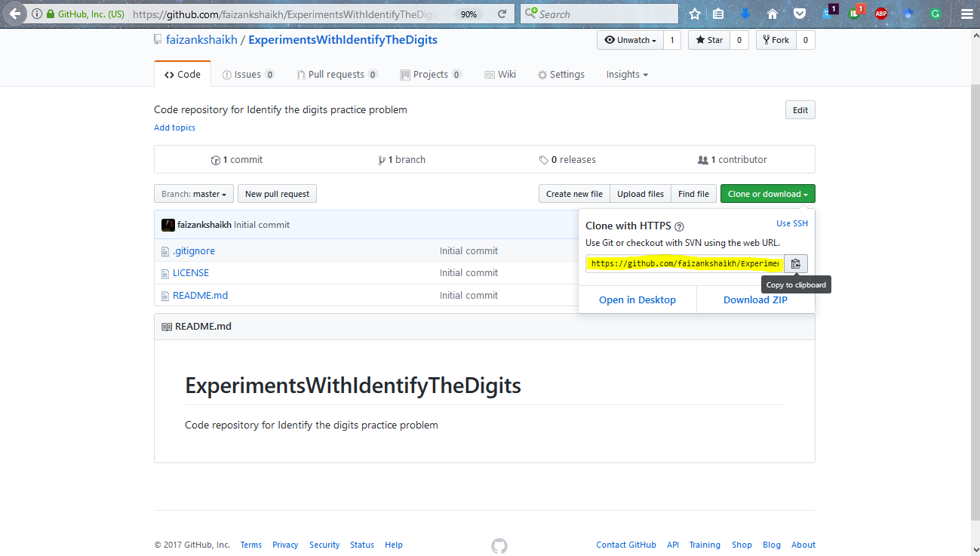Screen dimensions: 980x556
Task: Open the Clone with HTTPS help question mark
Action: 679,226
